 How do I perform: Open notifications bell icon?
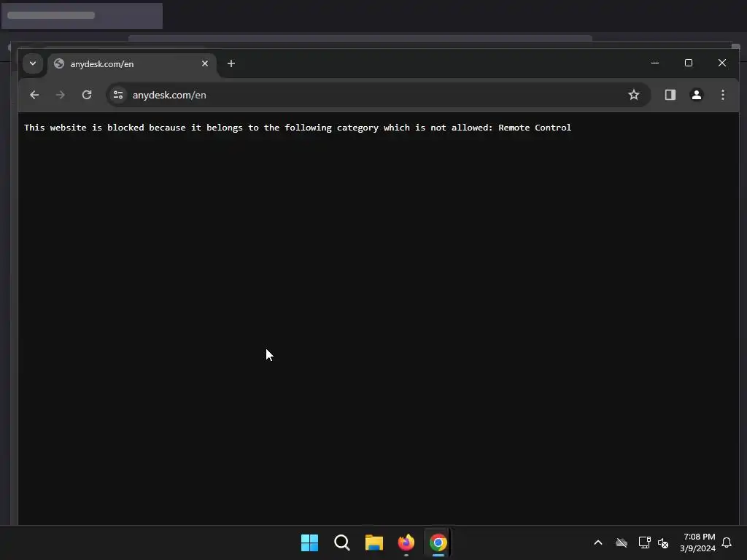[727, 542]
